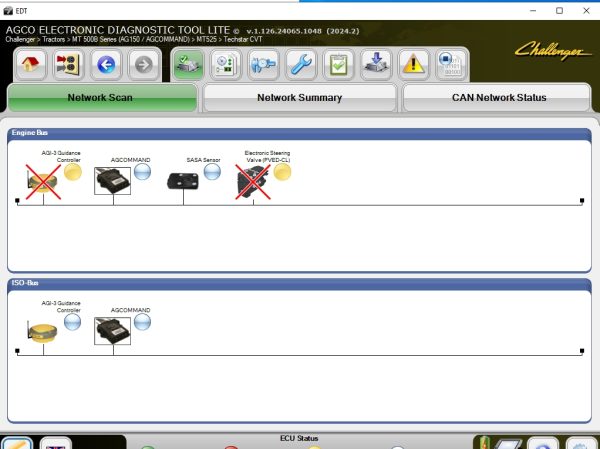Switch to the Network Summary tab

pos(300,98)
